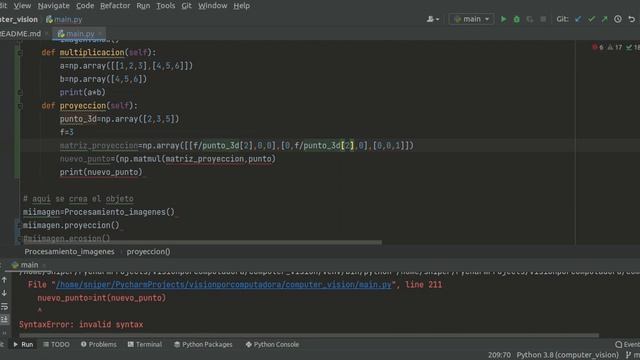Commit changes with green Git checkmark
This screenshot has width=640, height=360.
click(591, 19)
